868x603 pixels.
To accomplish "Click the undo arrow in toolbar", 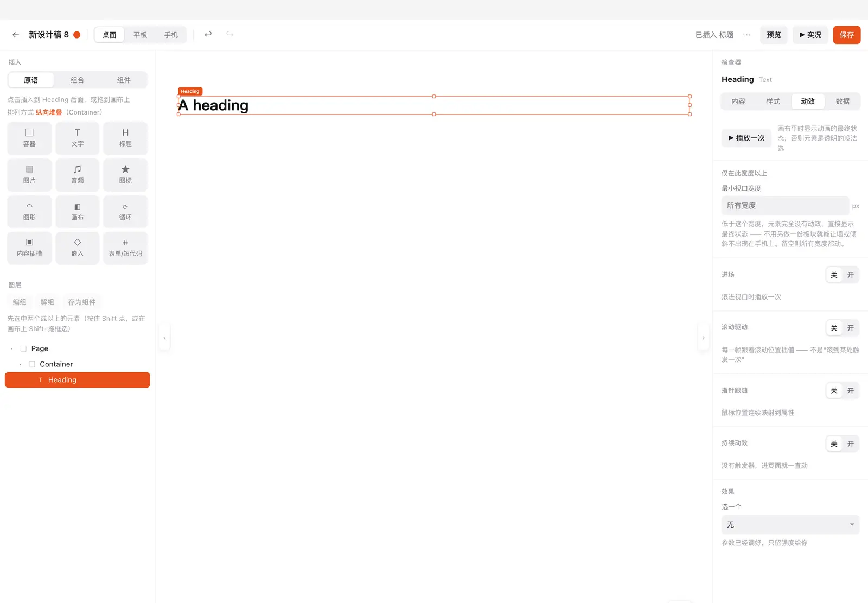I will click(x=208, y=34).
